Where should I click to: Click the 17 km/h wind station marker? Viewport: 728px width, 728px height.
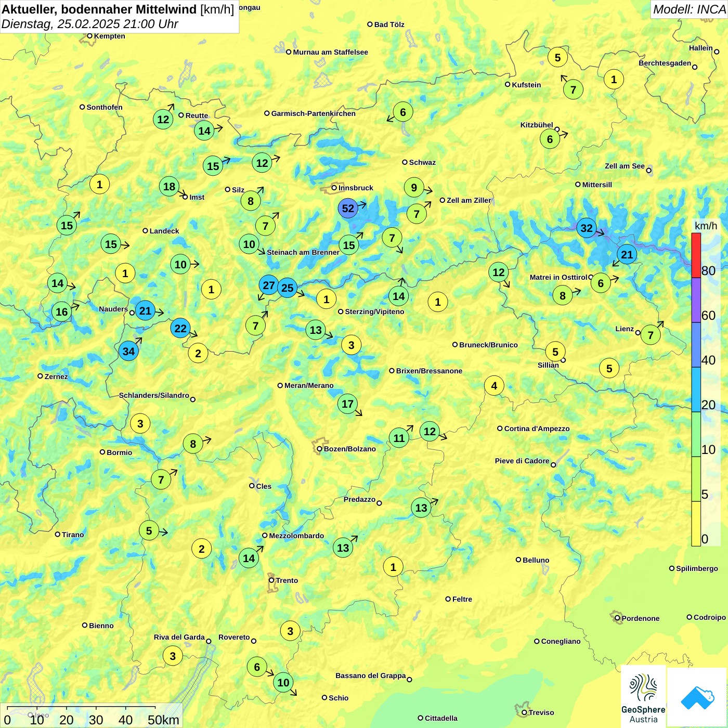pos(347,404)
